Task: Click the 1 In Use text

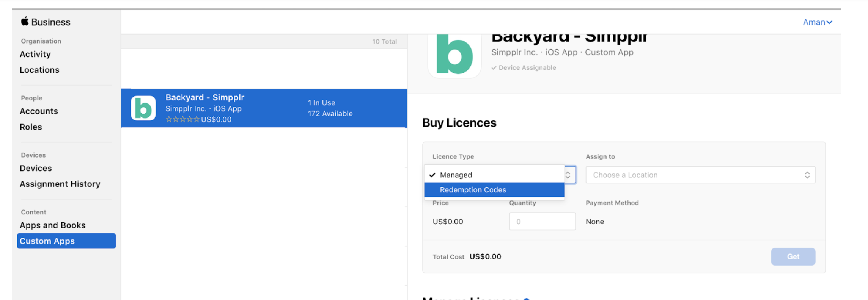Action: click(x=321, y=103)
